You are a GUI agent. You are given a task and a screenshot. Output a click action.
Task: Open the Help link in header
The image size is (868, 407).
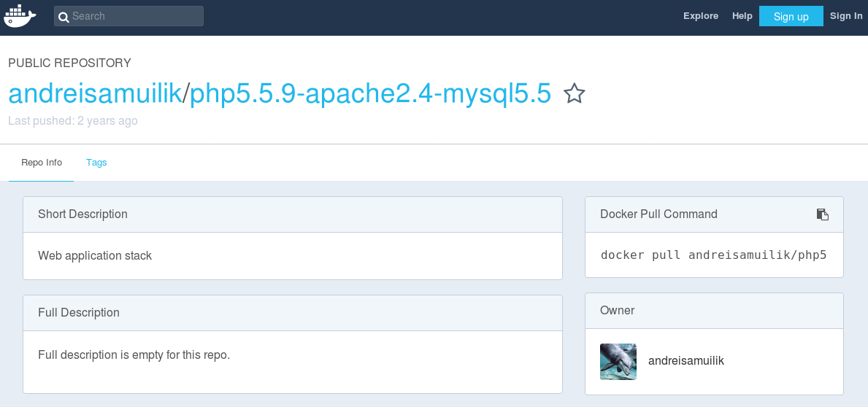[x=742, y=16]
